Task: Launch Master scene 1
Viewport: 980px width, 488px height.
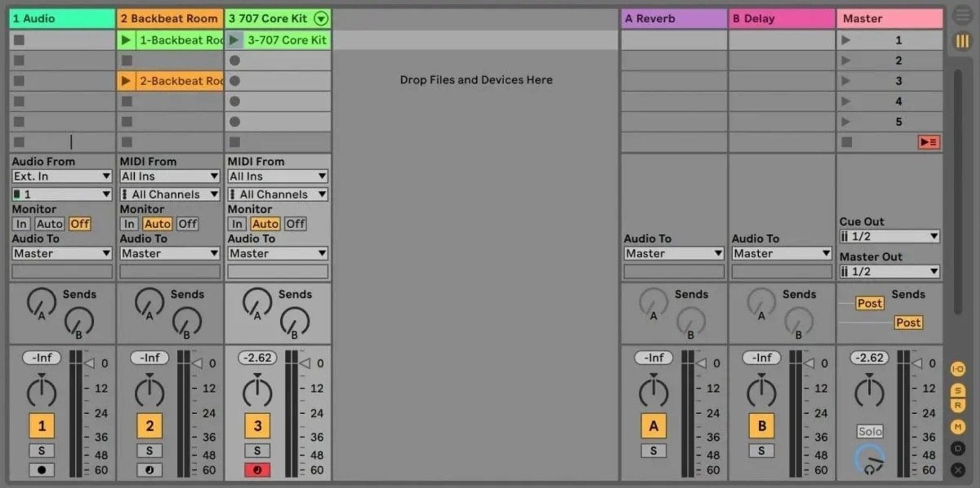Action: coord(846,40)
